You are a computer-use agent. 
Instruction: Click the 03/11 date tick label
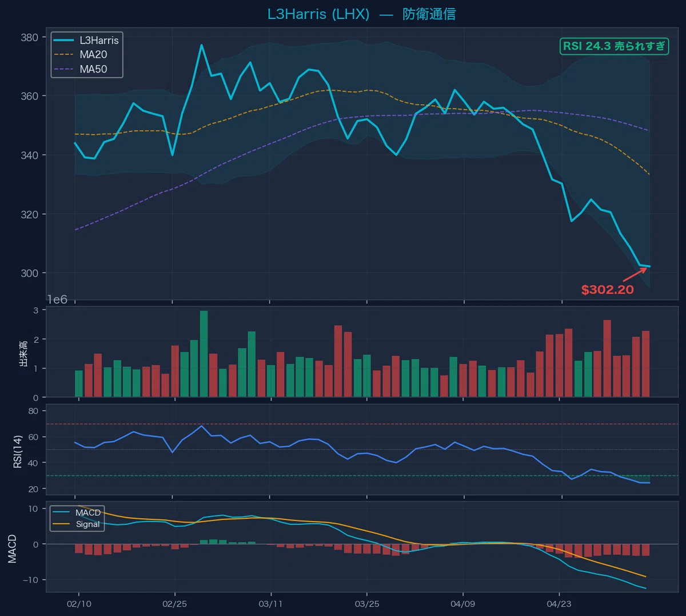(x=270, y=604)
